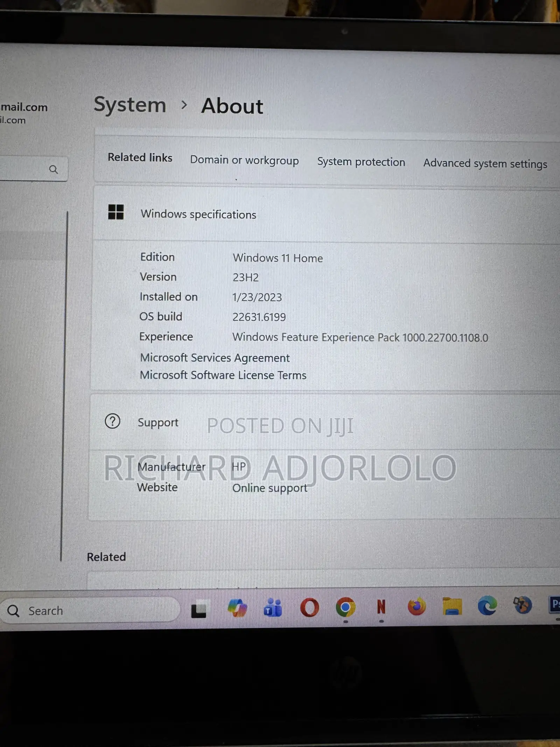
Task: Click the Installed on label
Action: pyautogui.click(x=169, y=297)
